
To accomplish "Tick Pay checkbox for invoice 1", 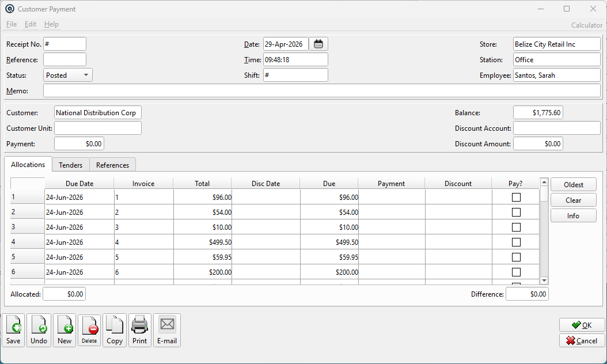I will tap(516, 198).
